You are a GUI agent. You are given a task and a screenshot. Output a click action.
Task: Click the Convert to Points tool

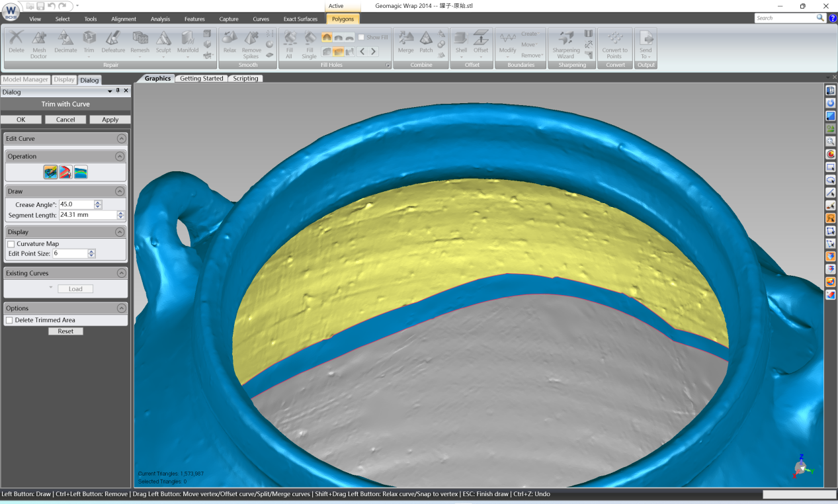click(614, 45)
